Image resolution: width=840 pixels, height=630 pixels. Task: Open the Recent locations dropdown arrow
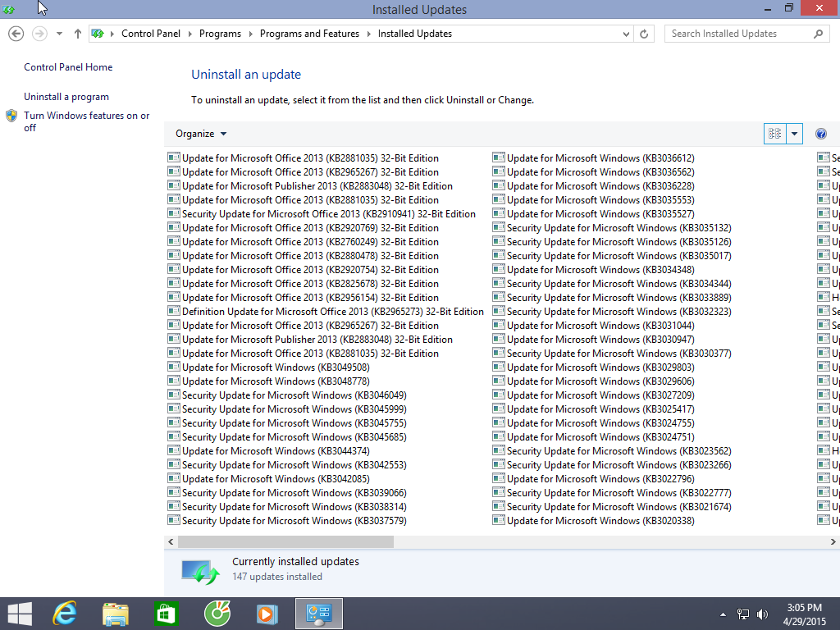(59, 34)
